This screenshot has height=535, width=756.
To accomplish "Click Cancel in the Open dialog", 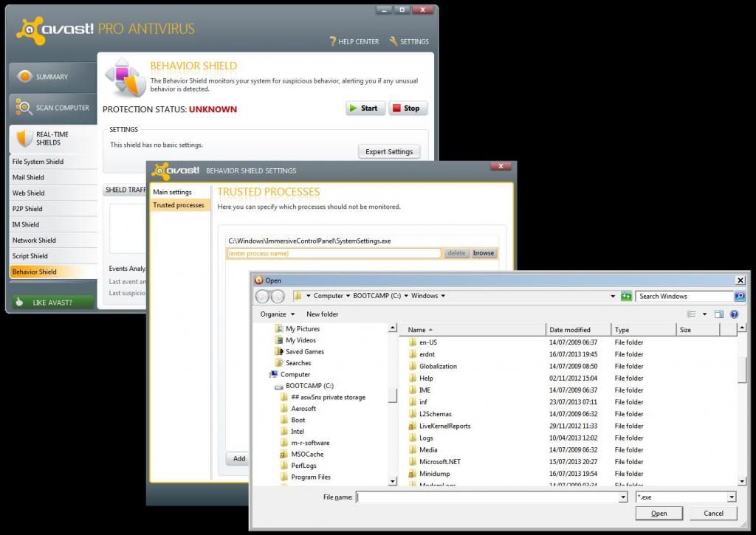I will [713, 514].
